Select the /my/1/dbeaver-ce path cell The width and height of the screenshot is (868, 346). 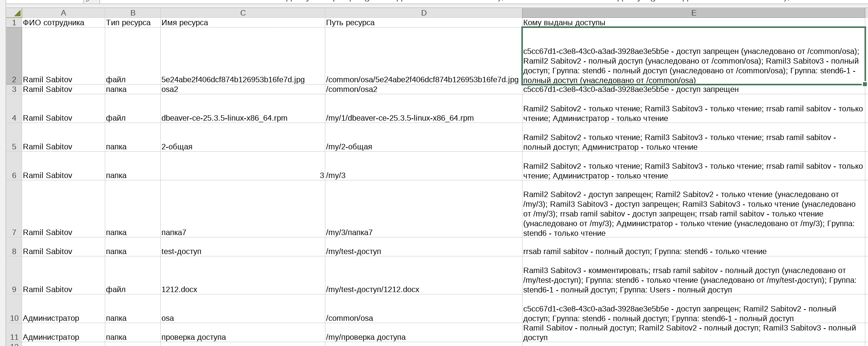pos(424,109)
